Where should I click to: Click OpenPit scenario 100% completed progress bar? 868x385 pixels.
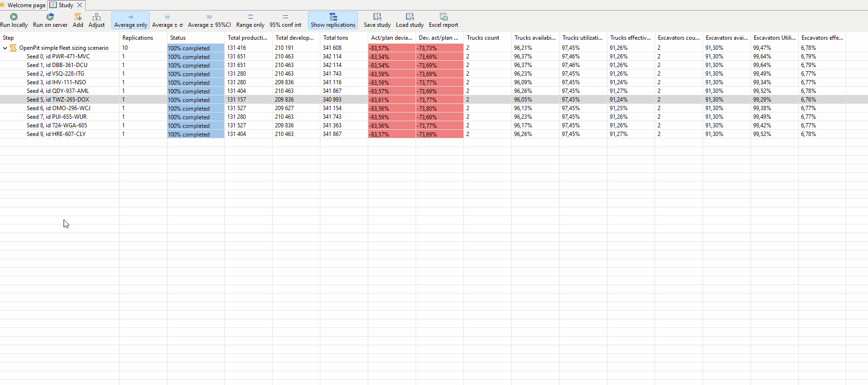click(196, 48)
